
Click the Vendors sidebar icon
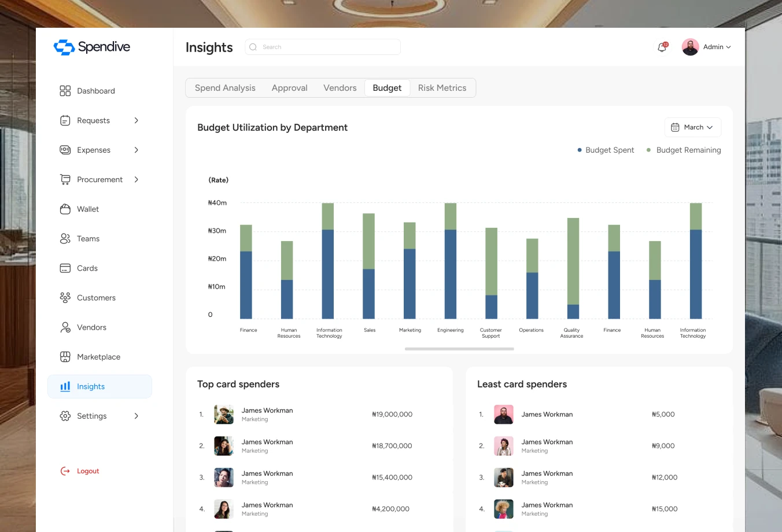point(65,327)
